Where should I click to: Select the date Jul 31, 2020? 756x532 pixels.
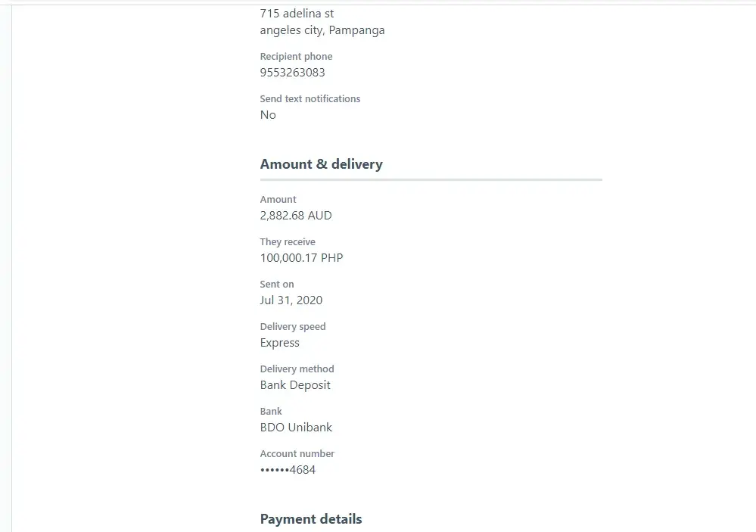click(x=291, y=300)
